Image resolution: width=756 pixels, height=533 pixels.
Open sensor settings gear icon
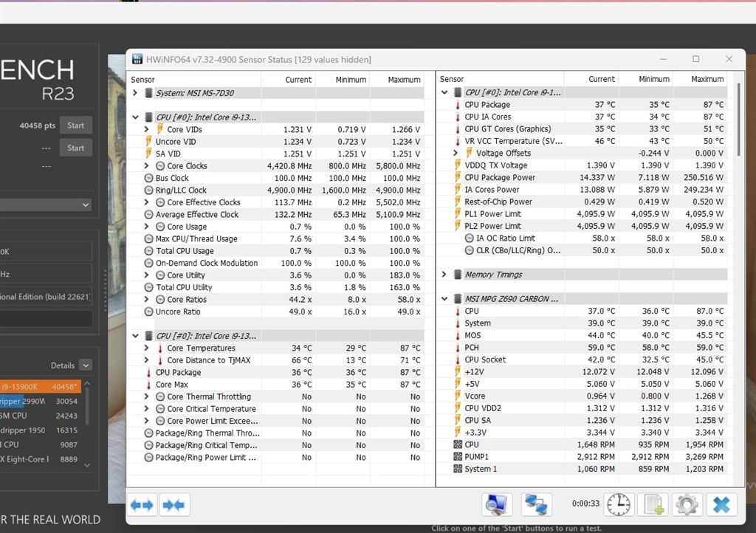tap(687, 504)
